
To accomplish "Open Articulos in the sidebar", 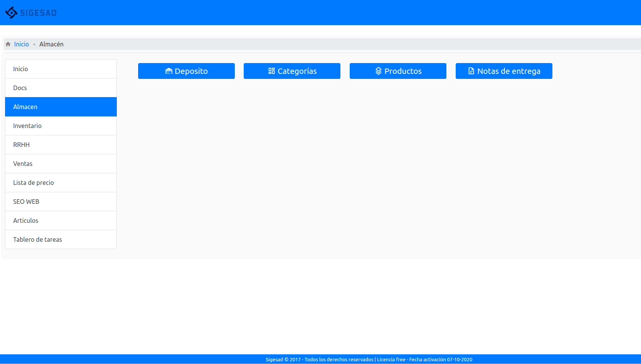I will [61, 220].
